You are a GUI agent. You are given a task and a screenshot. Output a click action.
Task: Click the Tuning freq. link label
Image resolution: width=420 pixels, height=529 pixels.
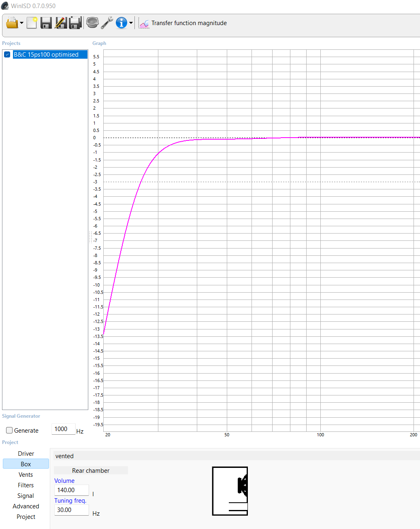pos(70,501)
